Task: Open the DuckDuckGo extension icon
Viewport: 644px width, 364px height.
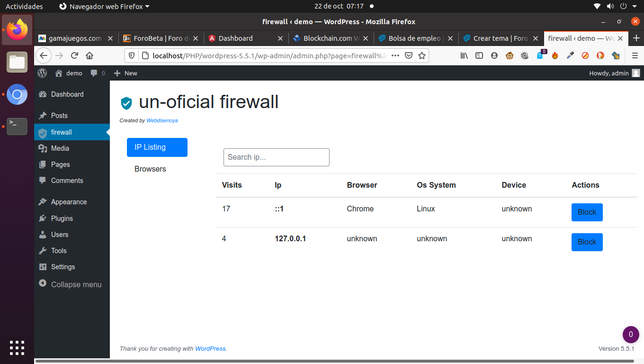Action: click(x=600, y=55)
